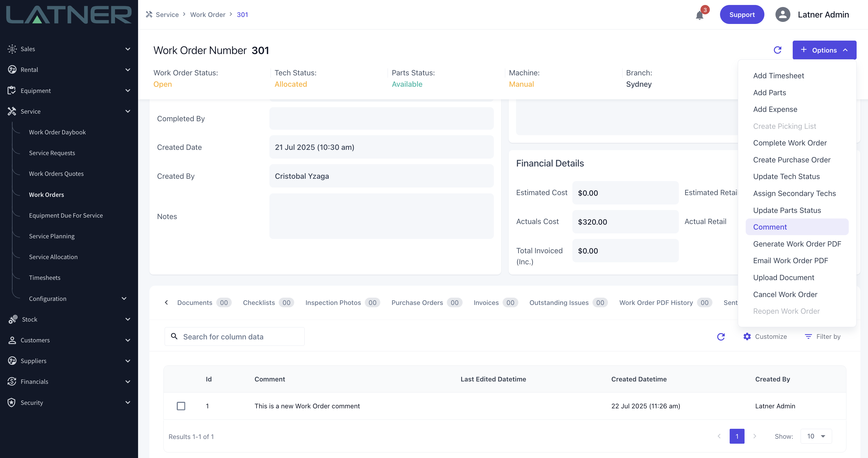Open the notifications bell icon
Viewport: 868px width, 458px height.
[699, 15]
